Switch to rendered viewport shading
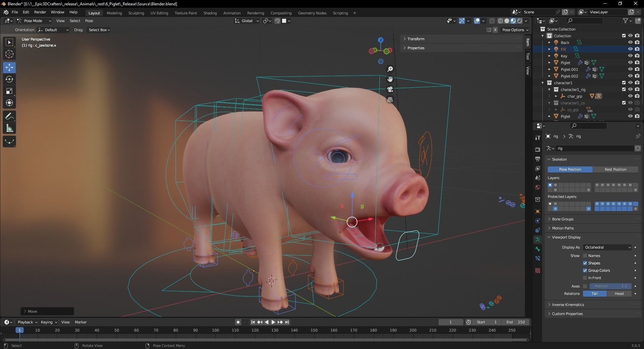 (520, 21)
